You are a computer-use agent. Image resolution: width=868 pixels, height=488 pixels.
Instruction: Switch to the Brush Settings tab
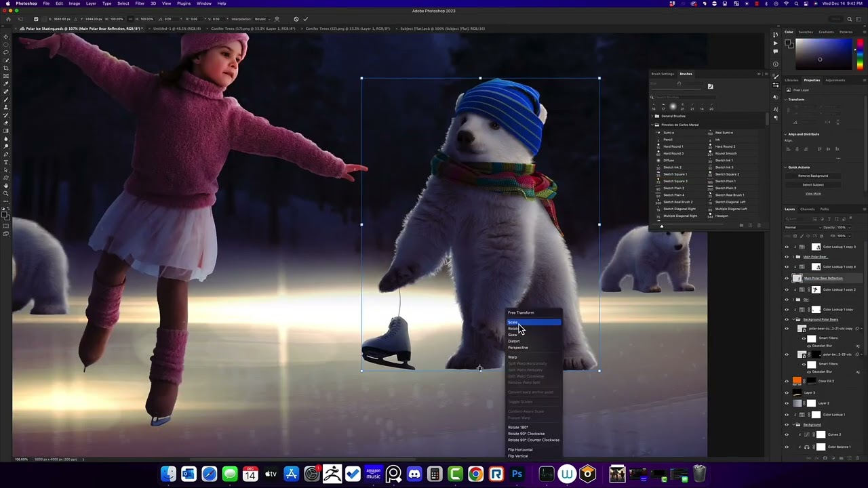tap(663, 74)
